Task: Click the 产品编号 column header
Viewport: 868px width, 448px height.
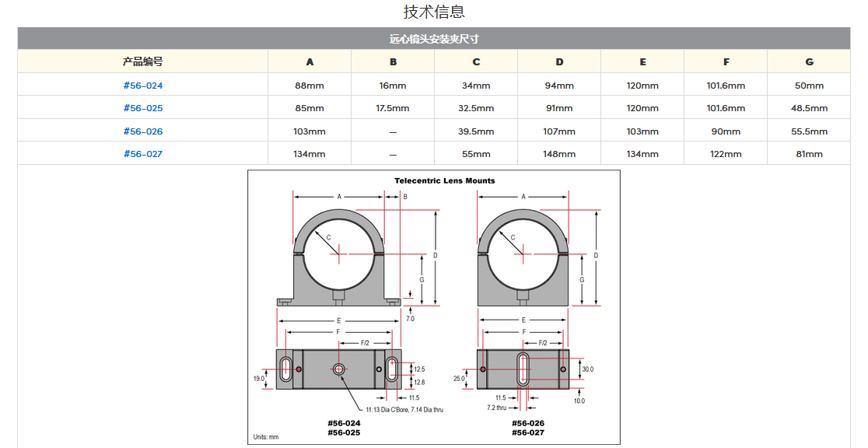Action: pos(143,61)
